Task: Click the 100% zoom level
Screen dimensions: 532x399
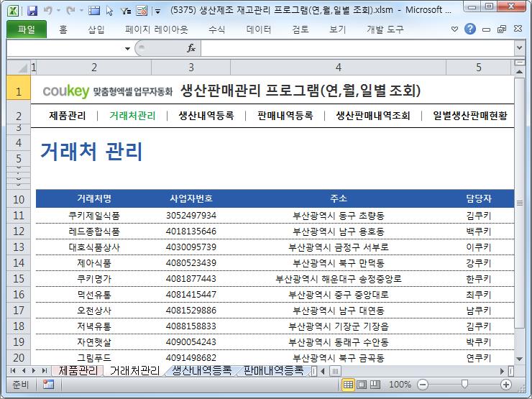Action: [400, 385]
